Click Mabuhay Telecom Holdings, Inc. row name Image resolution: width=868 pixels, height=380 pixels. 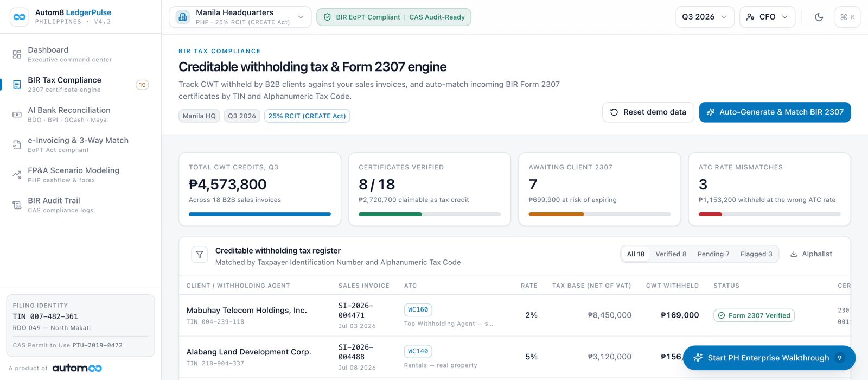pyautogui.click(x=247, y=311)
